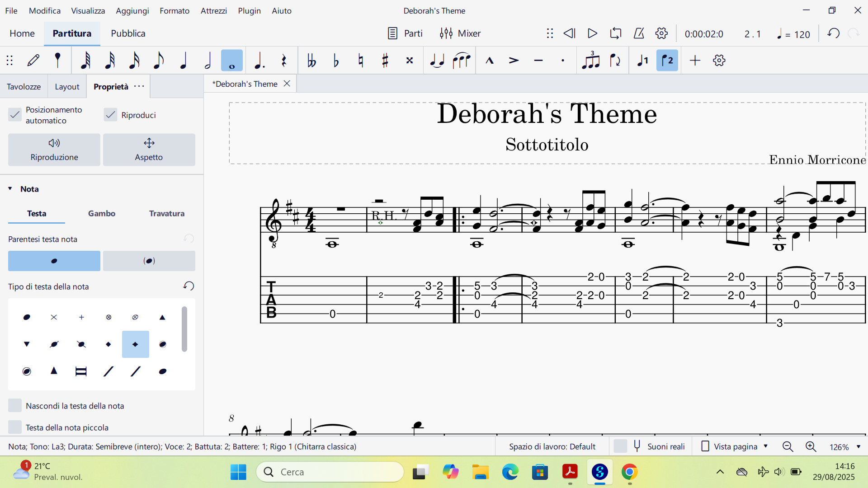Add a tie to the note

click(437, 60)
